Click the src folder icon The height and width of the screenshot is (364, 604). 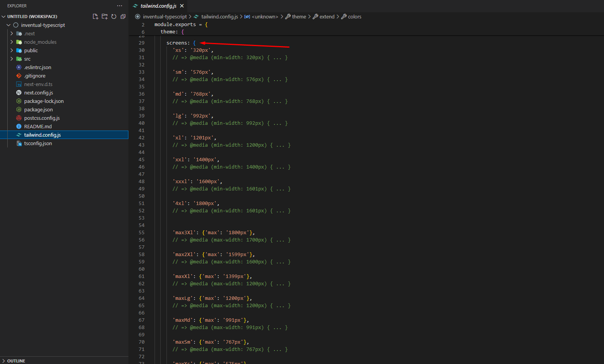[x=19, y=59]
